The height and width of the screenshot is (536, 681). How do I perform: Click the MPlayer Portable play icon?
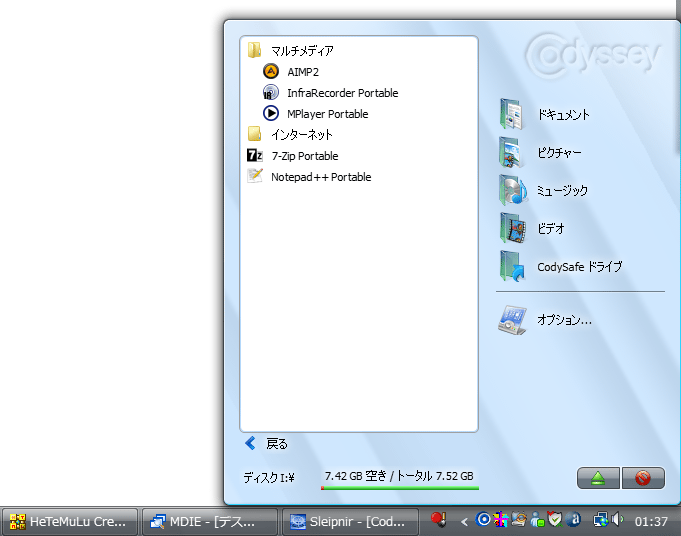(271, 113)
